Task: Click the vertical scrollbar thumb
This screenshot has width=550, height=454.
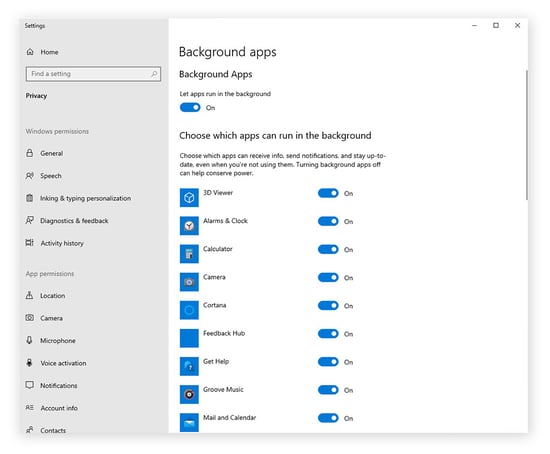Action: pyautogui.click(x=526, y=135)
